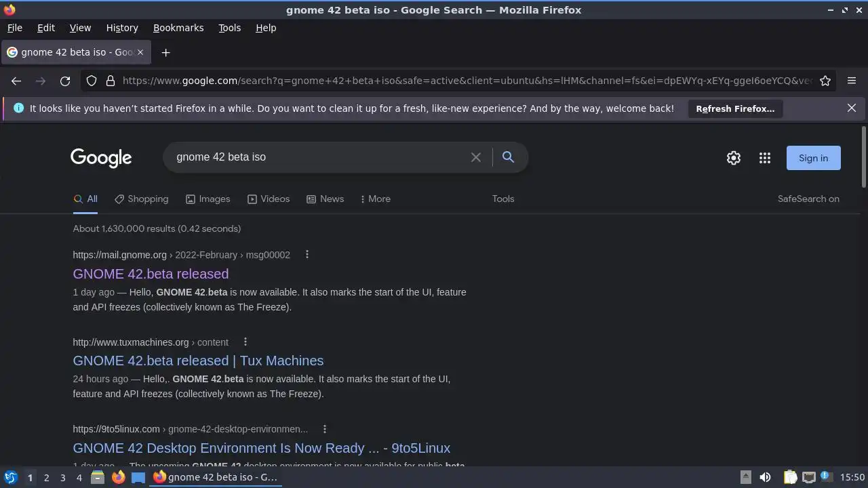Switch to the Shopping results tab
Image resolution: width=868 pixels, height=488 pixels.
tap(141, 199)
